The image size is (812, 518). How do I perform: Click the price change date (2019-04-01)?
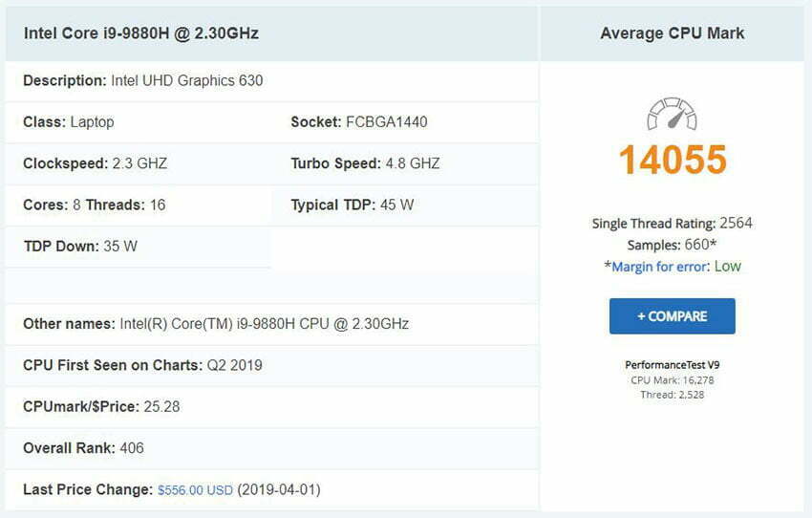pos(279,489)
